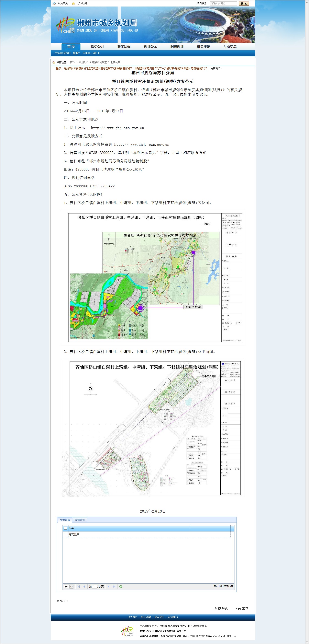Click the house icon beside 设为首页
Image resolution: width=309 pixels, height=644 pixels.
click(54, 3)
